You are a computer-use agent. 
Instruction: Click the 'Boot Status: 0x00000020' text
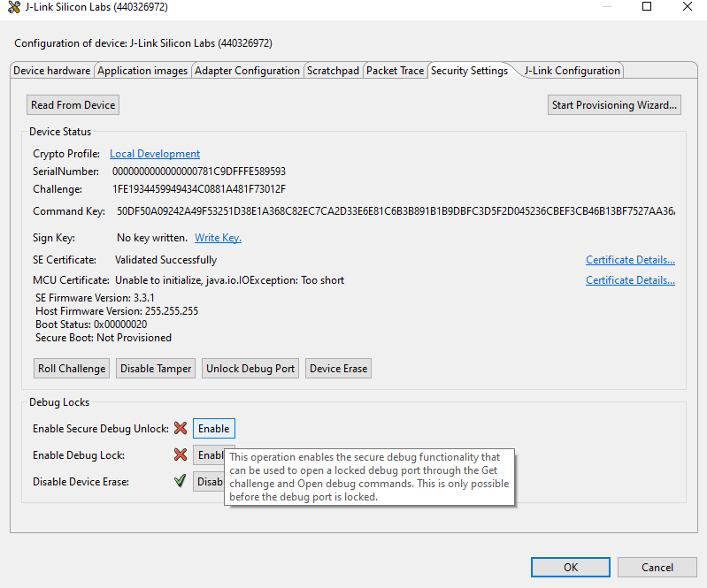point(91,325)
